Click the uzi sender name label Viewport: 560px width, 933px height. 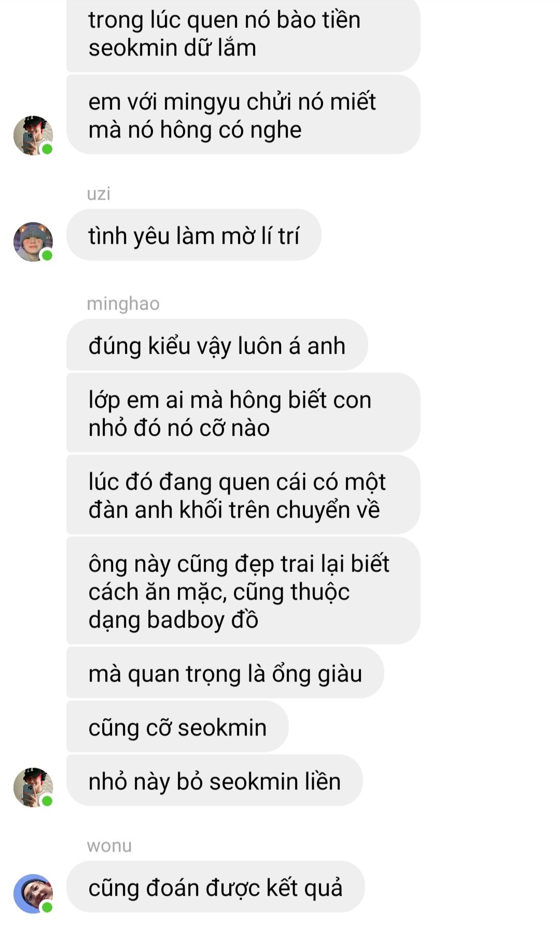click(x=99, y=193)
